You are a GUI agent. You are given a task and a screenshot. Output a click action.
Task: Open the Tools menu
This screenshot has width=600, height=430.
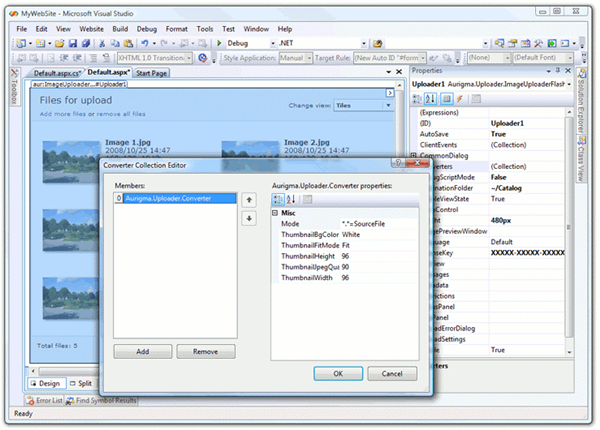click(205, 29)
